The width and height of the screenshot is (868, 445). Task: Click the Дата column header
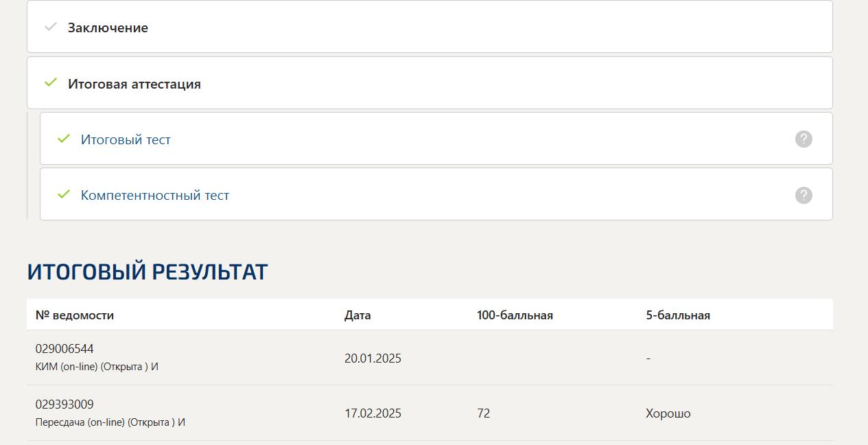[x=357, y=315]
